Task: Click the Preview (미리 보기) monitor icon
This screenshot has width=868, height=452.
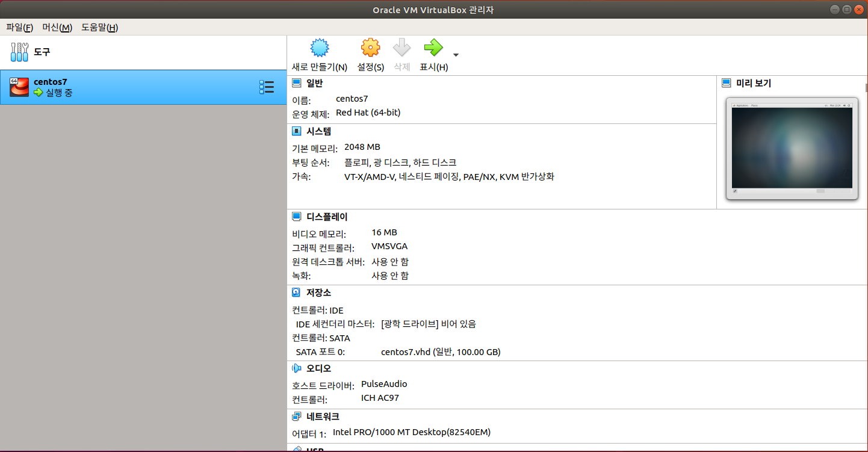Action: (727, 83)
